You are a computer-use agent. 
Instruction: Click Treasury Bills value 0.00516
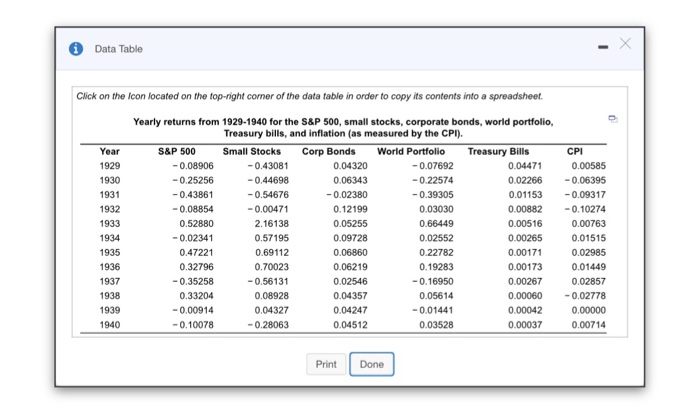tap(525, 224)
